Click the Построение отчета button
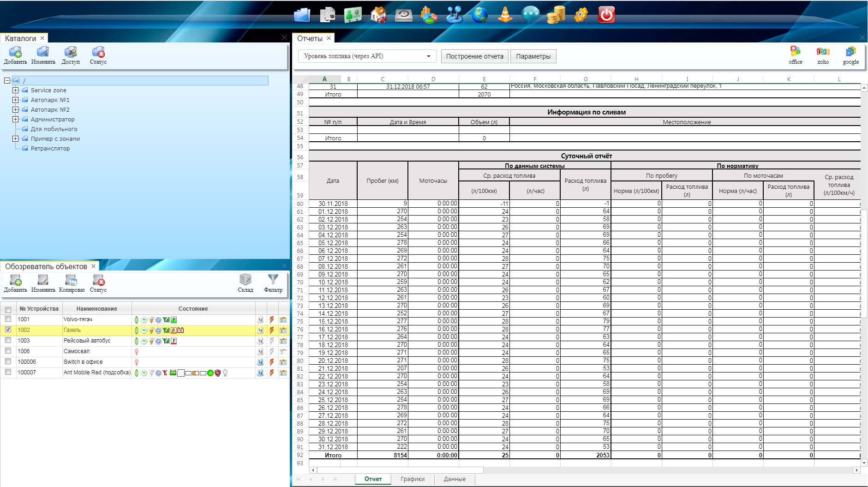 pos(474,56)
